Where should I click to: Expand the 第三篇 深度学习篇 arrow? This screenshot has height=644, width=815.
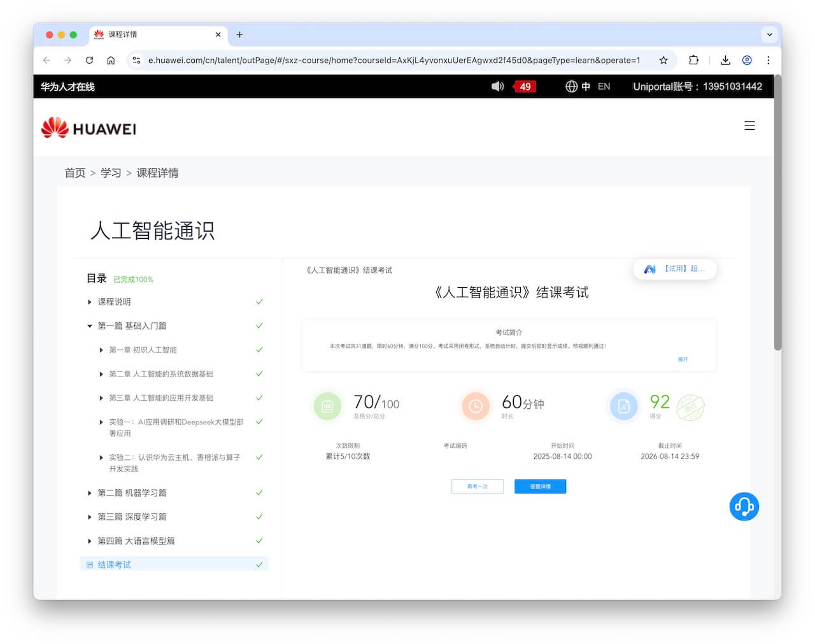tap(89, 517)
